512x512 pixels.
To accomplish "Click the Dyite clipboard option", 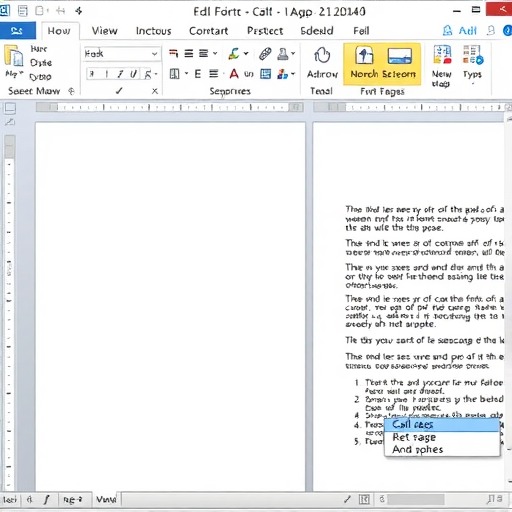I will coord(41,63).
